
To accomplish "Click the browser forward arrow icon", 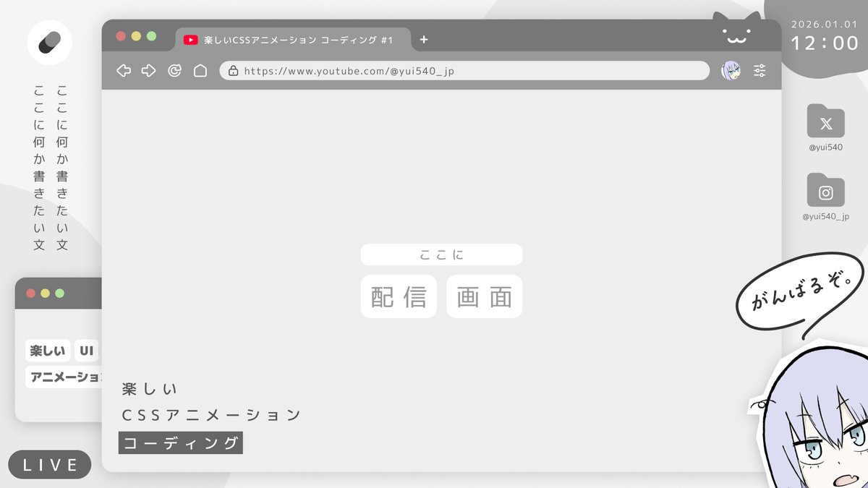I will point(148,70).
